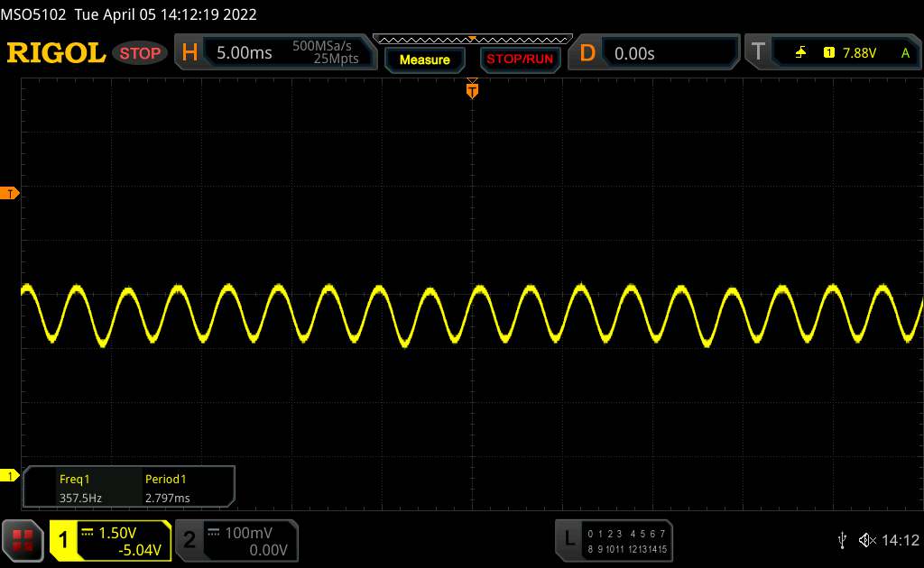The image size is (924, 568).
Task: Click the RIGOL logo
Action: pyautogui.click(x=56, y=53)
